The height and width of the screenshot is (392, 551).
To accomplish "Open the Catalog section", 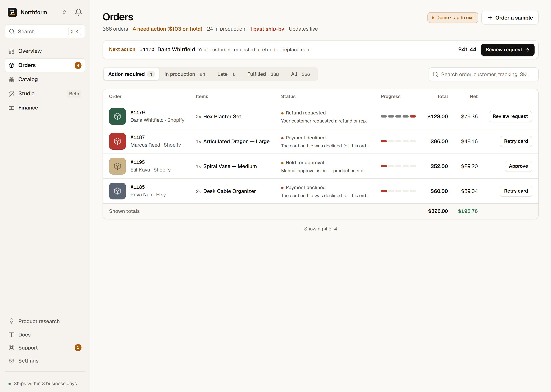I will (x=45, y=79).
